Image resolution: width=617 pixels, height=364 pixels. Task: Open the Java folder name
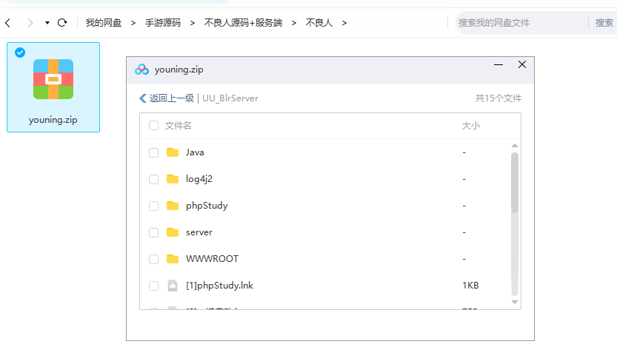coord(195,152)
